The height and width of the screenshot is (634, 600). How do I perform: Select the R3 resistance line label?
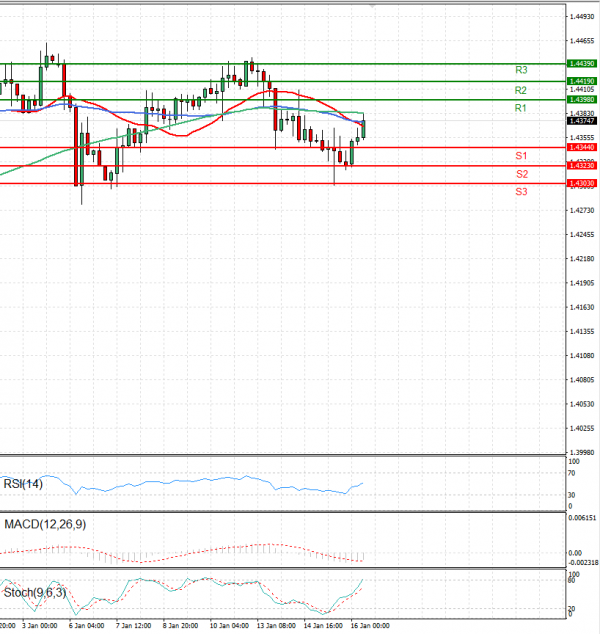click(x=521, y=71)
